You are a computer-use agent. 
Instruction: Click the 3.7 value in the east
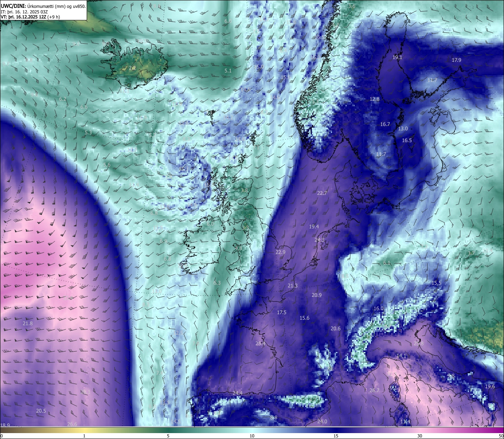471,254
